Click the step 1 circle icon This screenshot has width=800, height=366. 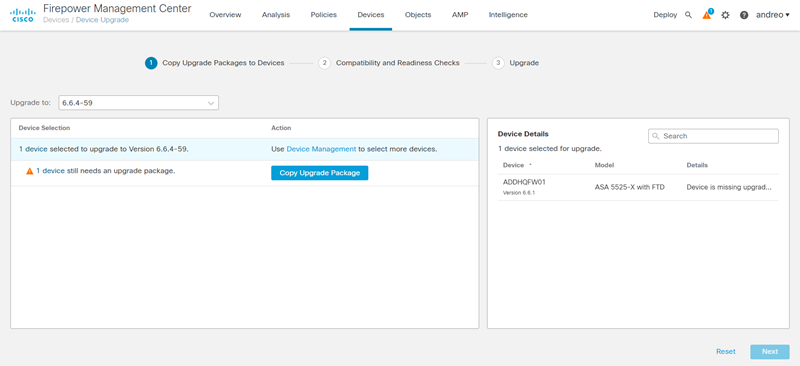(151, 63)
